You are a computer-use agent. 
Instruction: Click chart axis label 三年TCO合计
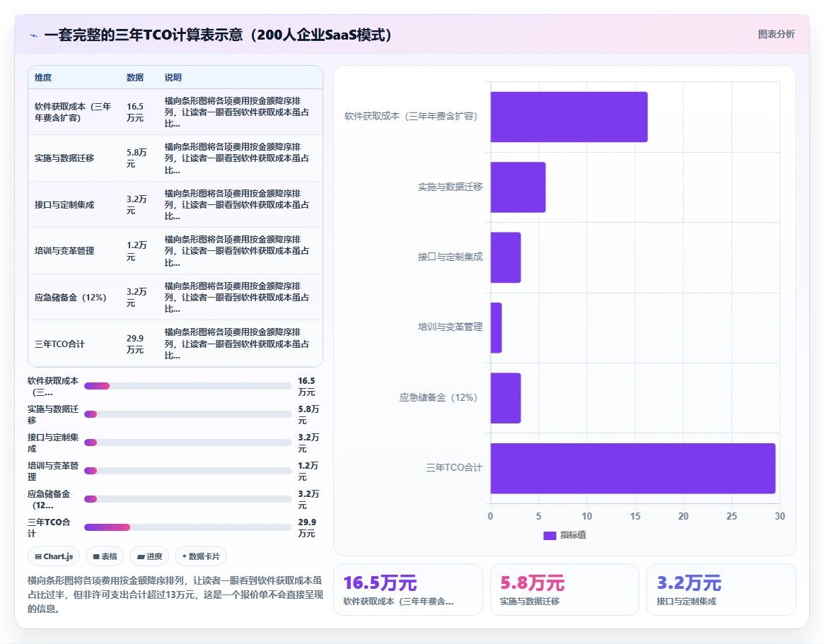(x=454, y=467)
